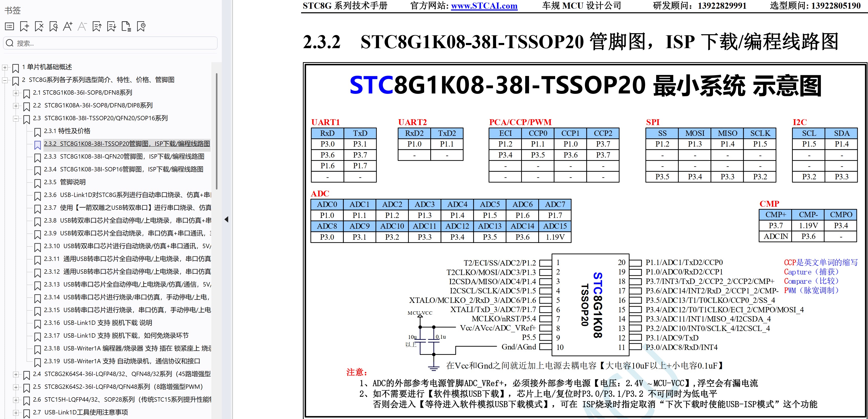The width and height of the screenshot is (868, 419).
Task: Open bookmark 2.3.12 通用USB转串口
Action: tap(127, 272)
